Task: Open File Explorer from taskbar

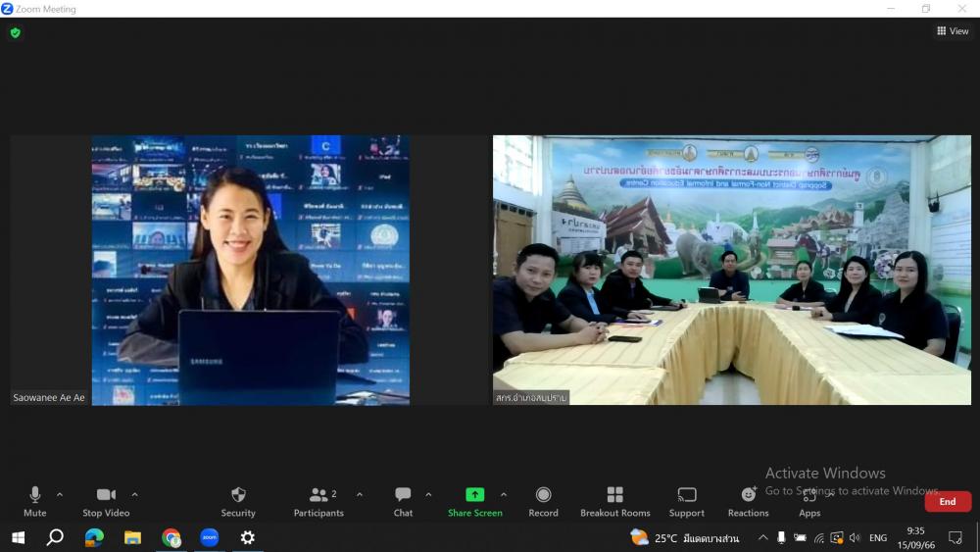Action: (x=132, y=537)
